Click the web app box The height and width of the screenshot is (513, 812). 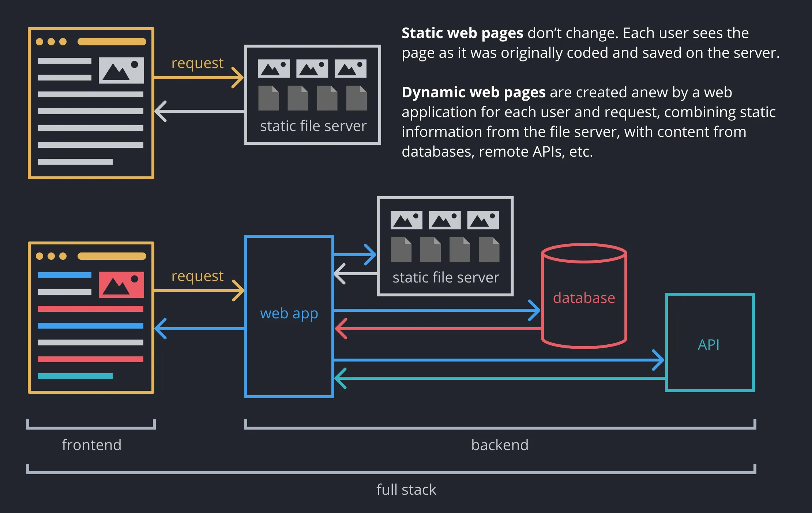pos(289,313)
